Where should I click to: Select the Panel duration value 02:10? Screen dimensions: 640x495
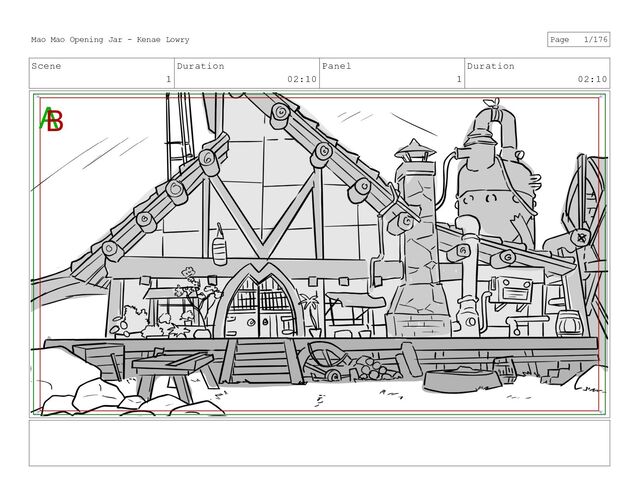pos(592,79)
